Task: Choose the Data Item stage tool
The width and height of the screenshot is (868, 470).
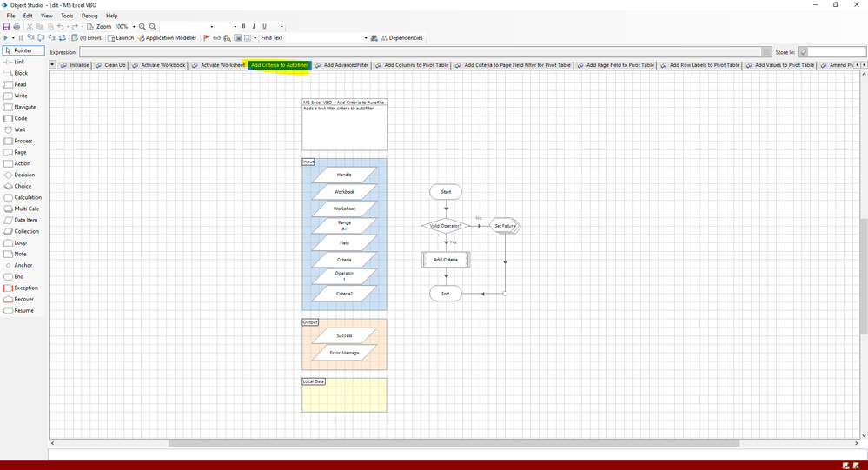Action: pos(25,220)
